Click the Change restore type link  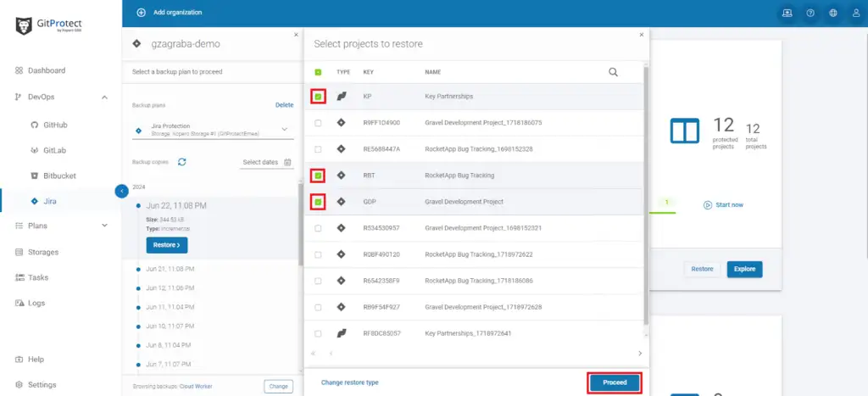(x=350, y=382)
